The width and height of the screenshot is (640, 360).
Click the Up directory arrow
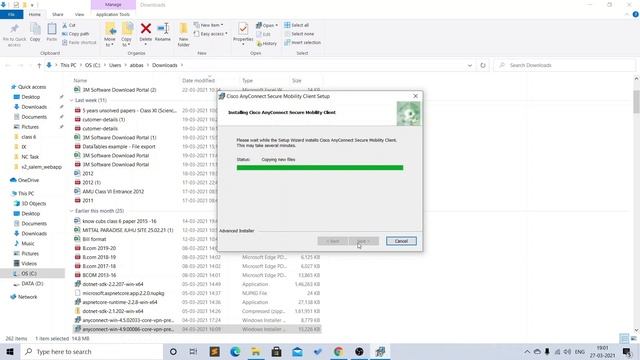tap(39, 65)
